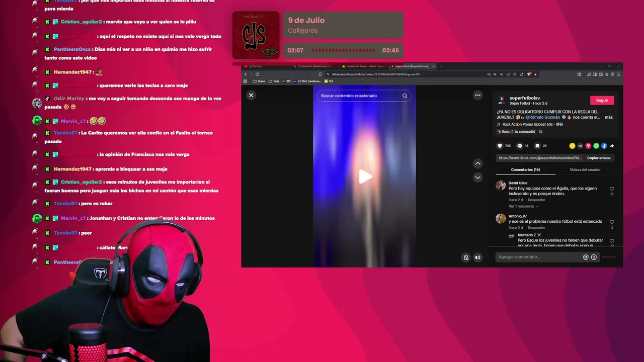Select the TikTok video URL text
644x362 pixels.
(x=540, y=158)
